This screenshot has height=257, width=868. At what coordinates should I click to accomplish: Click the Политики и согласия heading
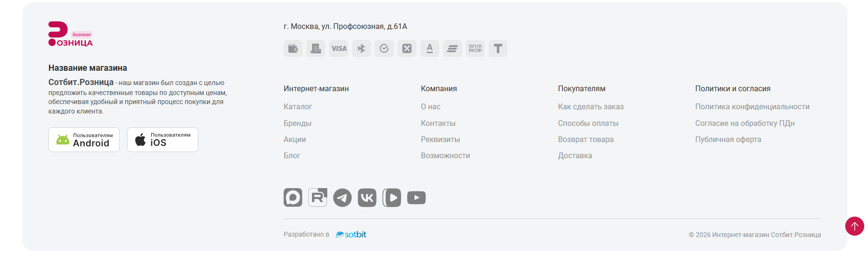coord(733,89)
